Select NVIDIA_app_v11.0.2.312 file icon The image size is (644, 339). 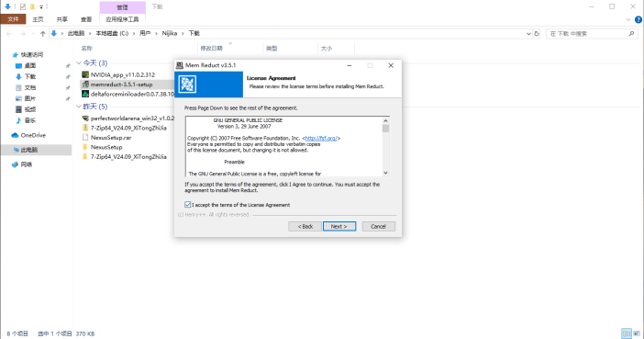coord(85,74)
